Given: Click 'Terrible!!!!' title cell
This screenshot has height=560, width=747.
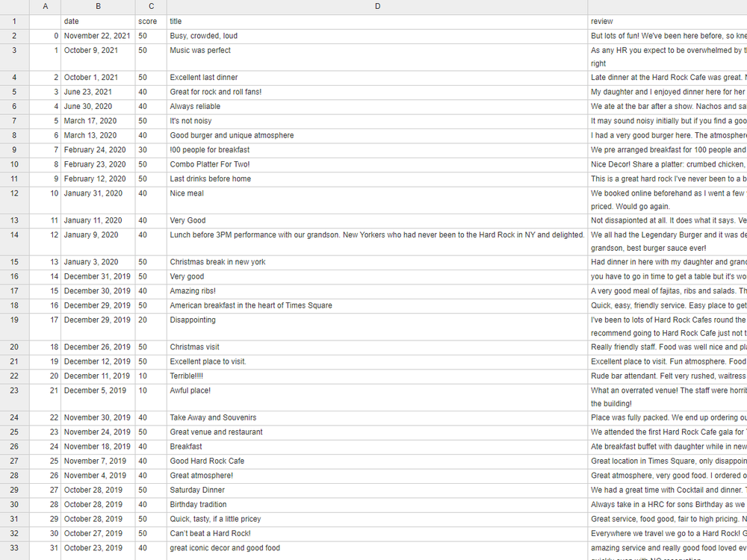Looking at the screenshot, I should point(190,376).
